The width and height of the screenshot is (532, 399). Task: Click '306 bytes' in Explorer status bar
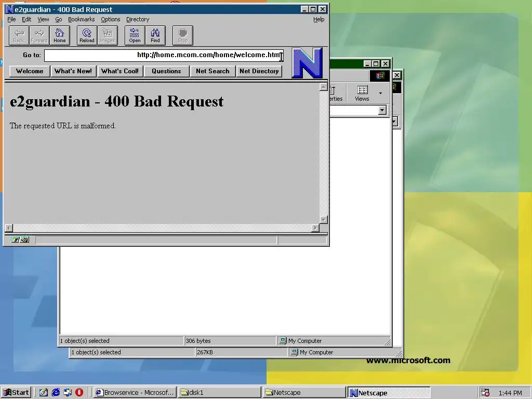198,341
